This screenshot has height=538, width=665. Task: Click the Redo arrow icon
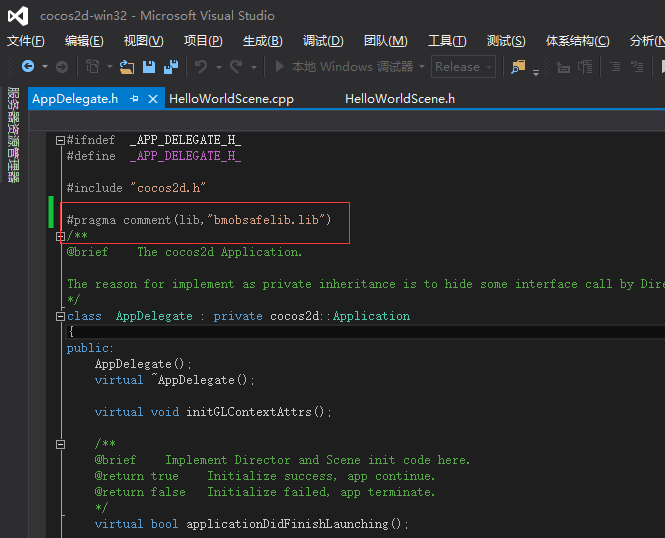tap(236, 67)
